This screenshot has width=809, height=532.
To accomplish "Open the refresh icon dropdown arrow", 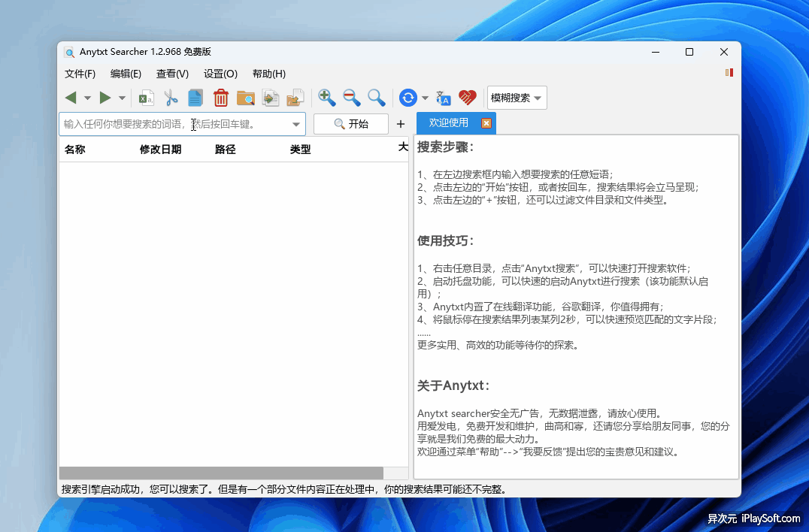I will 425,98.
